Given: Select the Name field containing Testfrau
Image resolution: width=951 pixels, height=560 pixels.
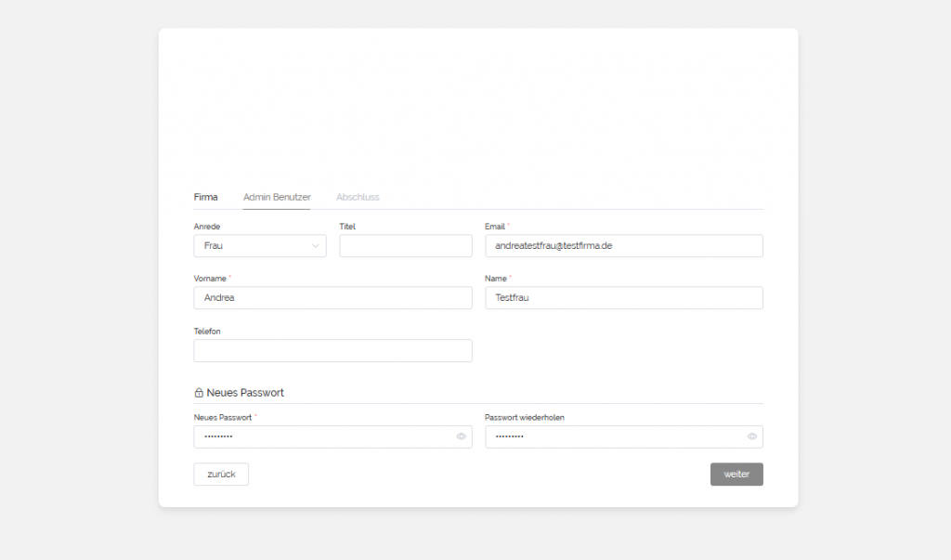Looking at the screenshot, I should click(x=623, y=298).
